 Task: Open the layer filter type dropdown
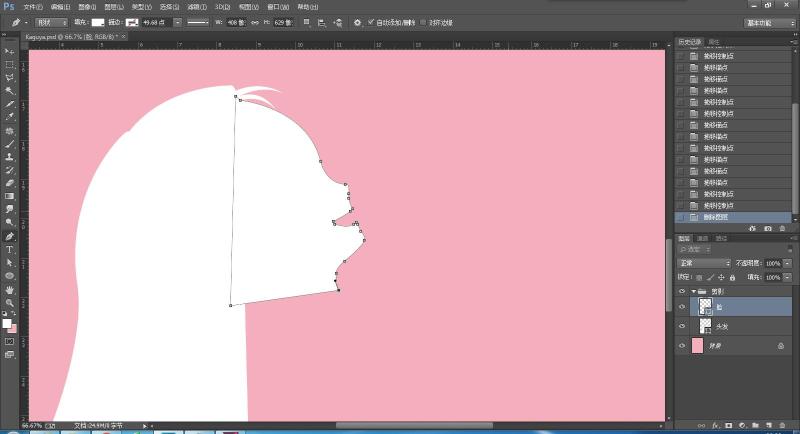695,249
